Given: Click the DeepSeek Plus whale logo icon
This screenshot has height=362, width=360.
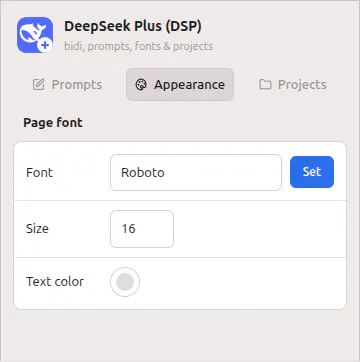Looking at the screenshot, I should point(35,35).
